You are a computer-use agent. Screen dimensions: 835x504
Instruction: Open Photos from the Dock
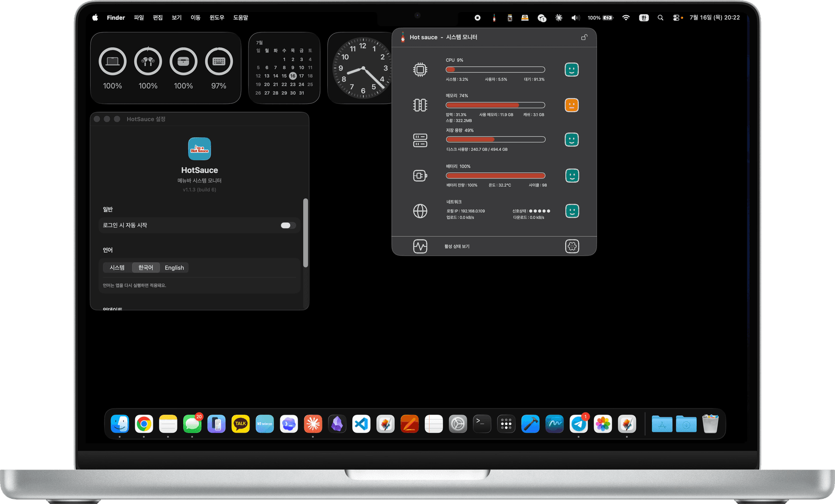click(603, 424)
